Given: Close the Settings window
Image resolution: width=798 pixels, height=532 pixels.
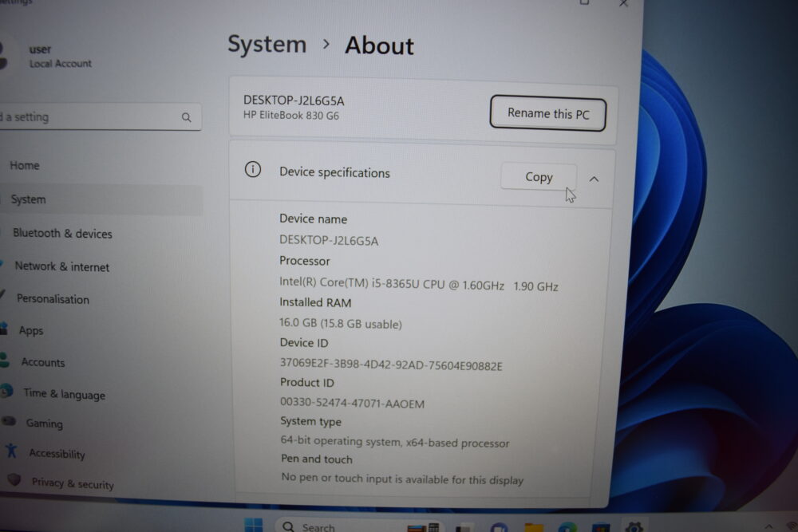Looking at the screenshot, I should coord(623,3).
